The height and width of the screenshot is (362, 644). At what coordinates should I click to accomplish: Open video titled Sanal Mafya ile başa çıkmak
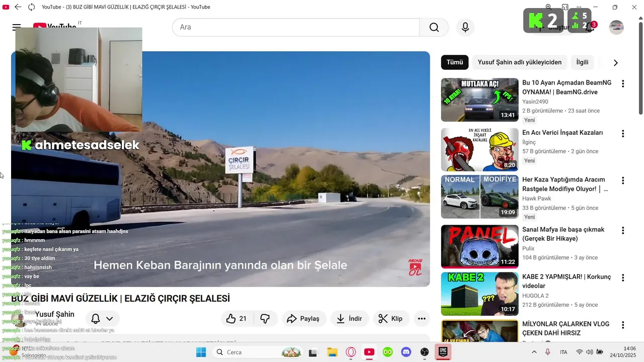[563, 234]
